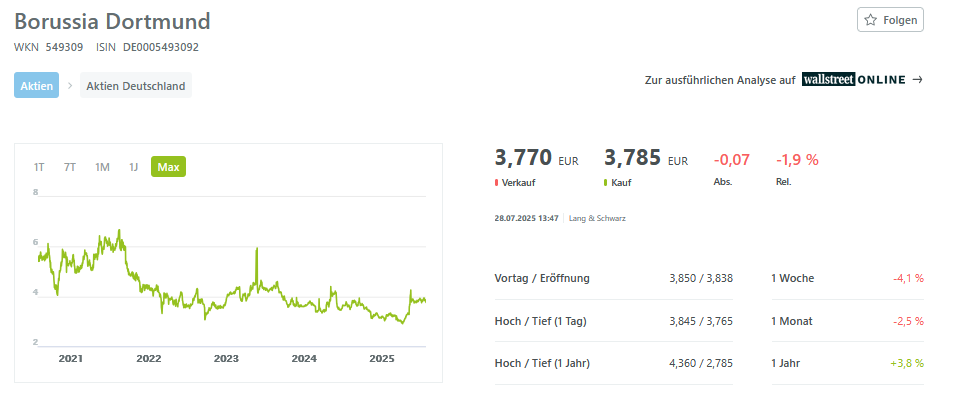The width and height of the screenshot is (955, 398).
Task: Click the chevron between Aktien breadcrumbs
Action: click(69, 85)
